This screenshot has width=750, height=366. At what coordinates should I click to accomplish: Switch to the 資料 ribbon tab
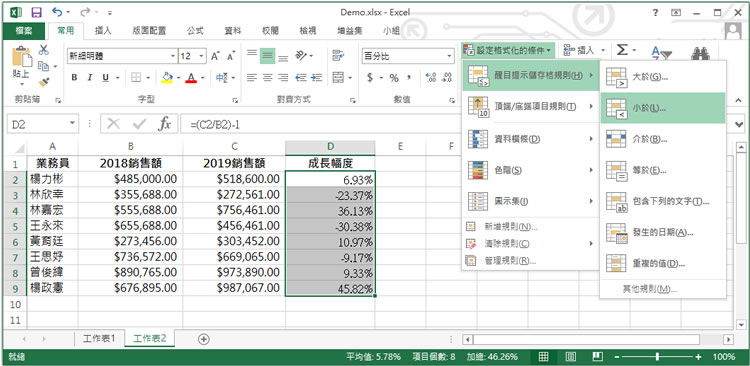[232, 31]
